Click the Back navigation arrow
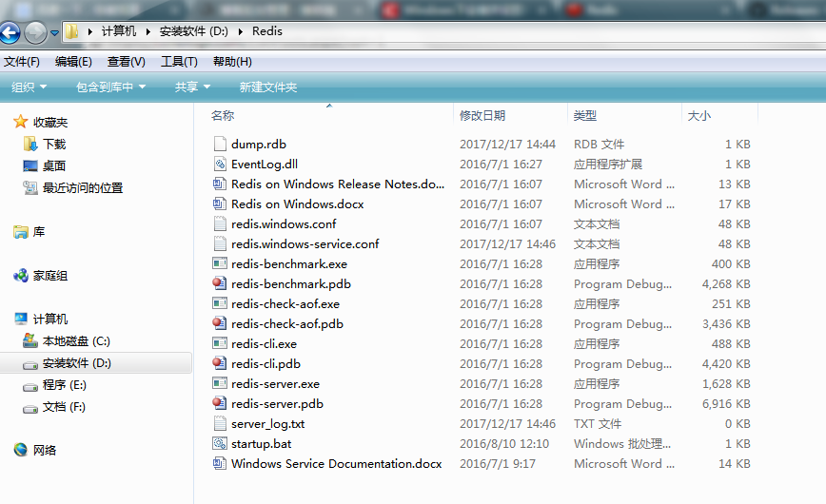 (10, 32)
